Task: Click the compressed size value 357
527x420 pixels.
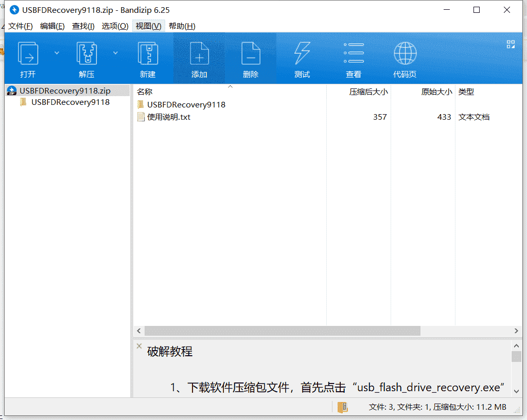Action: (380, 117)
